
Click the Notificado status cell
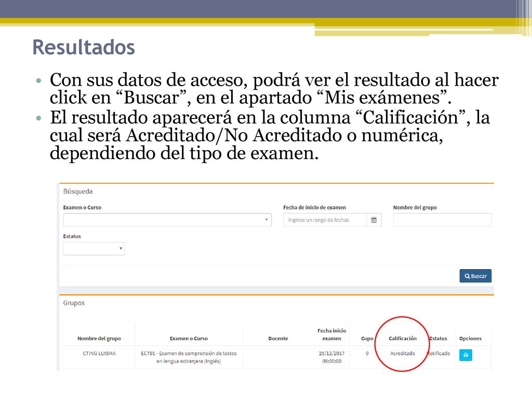tap(438, 353)
